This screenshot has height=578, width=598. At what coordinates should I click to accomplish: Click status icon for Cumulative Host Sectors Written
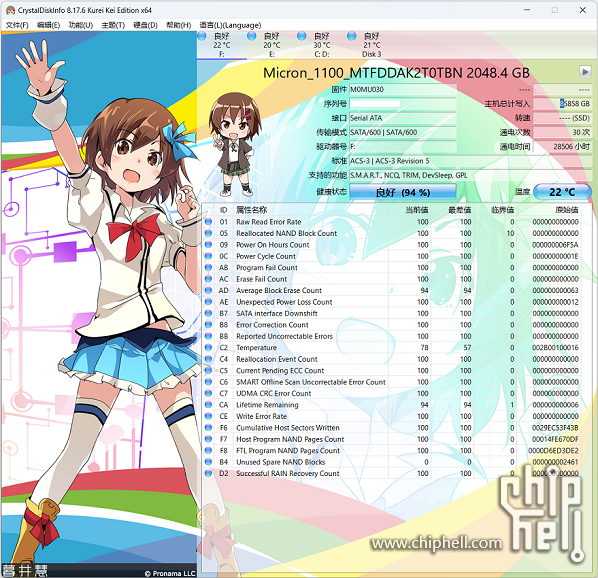pos(208,427)
